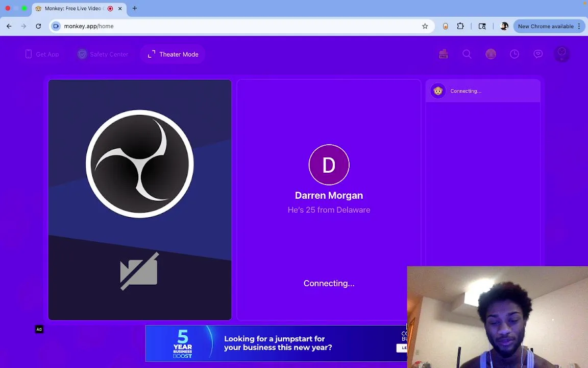Open Chrome three-dot menu

(579, 26)
